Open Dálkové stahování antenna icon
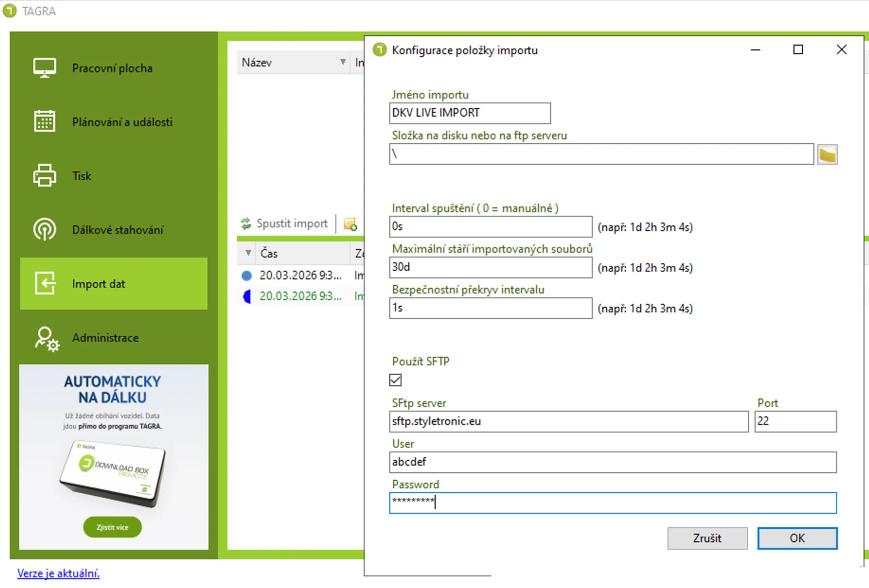 pos(45,229)
